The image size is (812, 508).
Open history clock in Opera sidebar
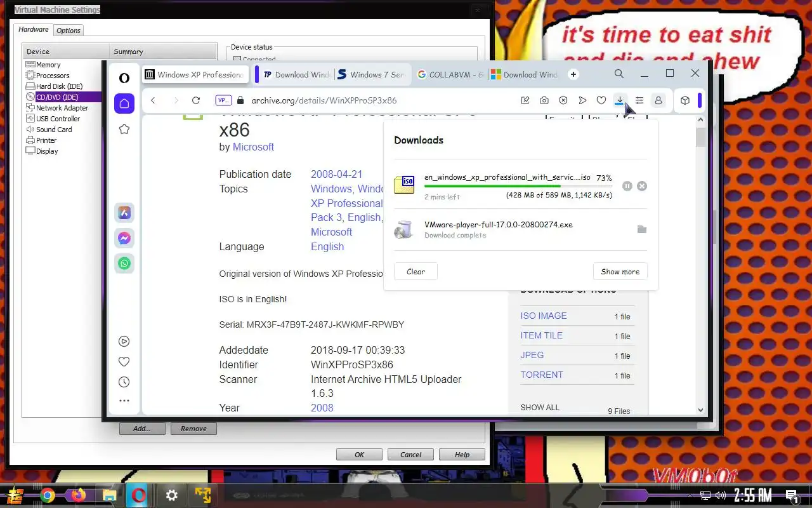[124, 382]
